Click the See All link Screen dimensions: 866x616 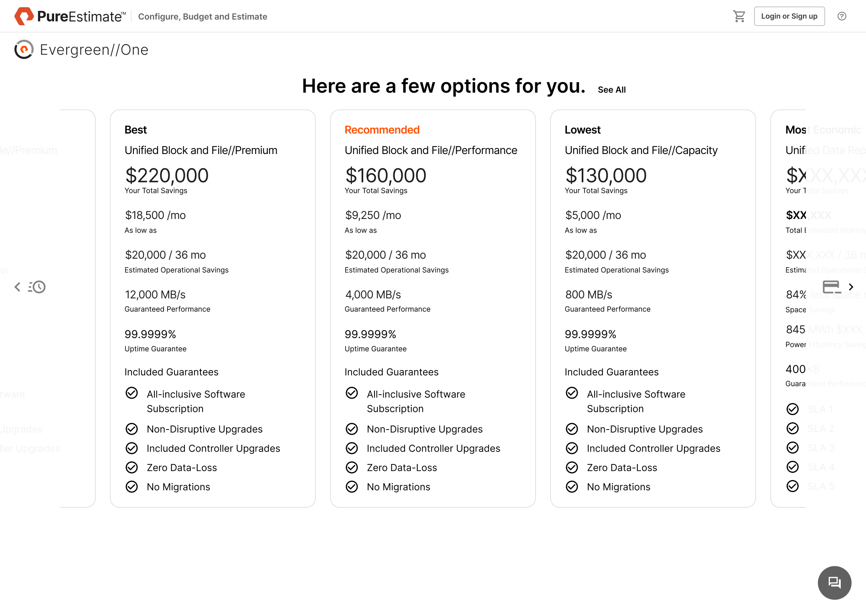tap(611, 90)
